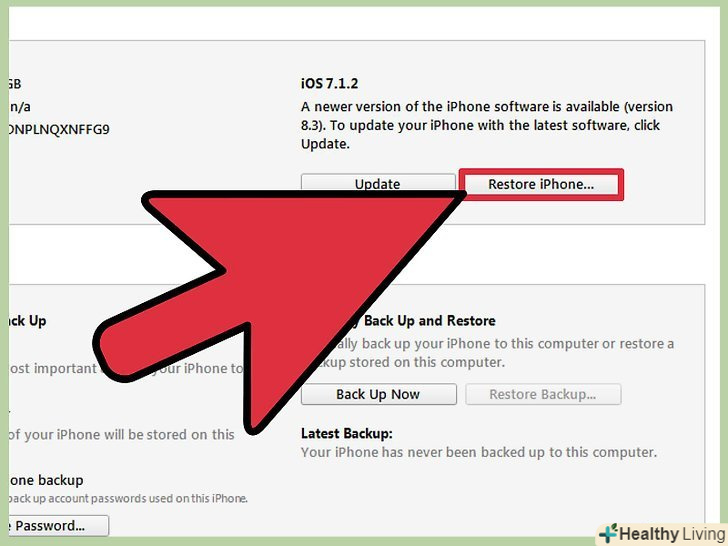Open the Change Password... button
Screen dimensions: 728x546
click(x=58, y=526)
